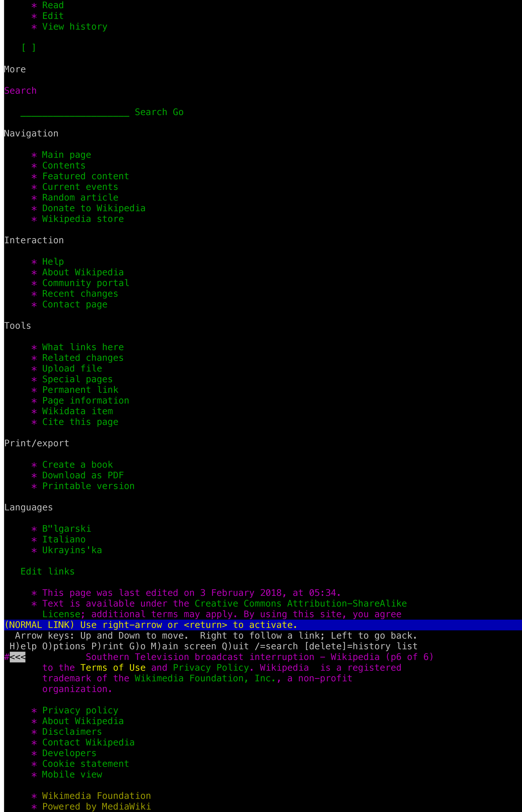The image size is (522, 812).
Task: Open Privacy Policy link in footer sentence
Action: pyautogui.click(x=211, y=668)
